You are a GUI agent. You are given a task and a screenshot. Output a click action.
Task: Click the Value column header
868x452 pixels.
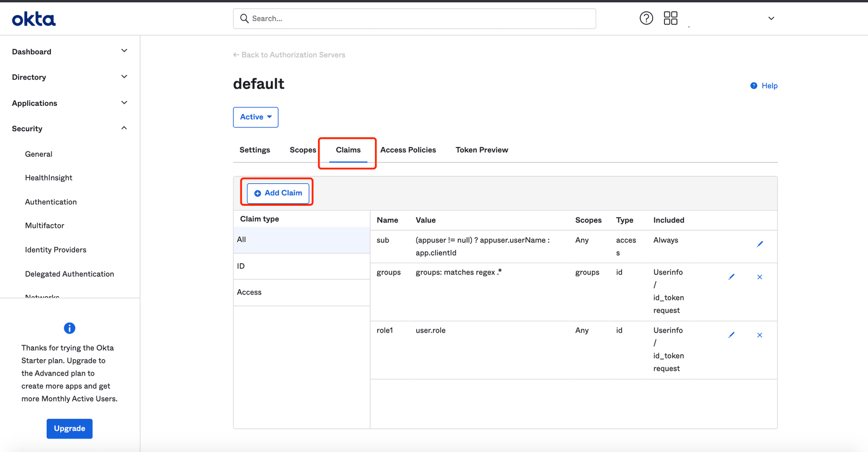(x=425, y=220)
